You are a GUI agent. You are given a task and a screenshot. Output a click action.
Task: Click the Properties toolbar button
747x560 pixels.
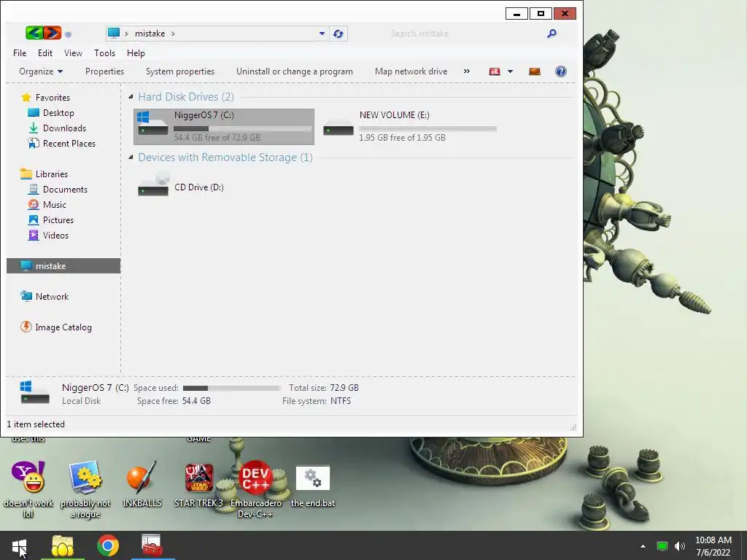104,71
